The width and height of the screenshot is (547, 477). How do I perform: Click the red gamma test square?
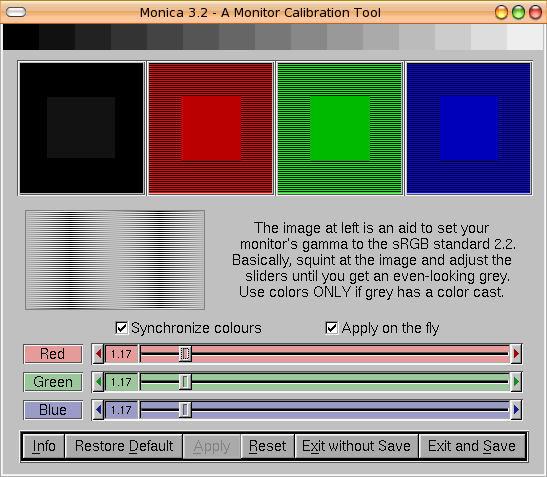(211, 128)
